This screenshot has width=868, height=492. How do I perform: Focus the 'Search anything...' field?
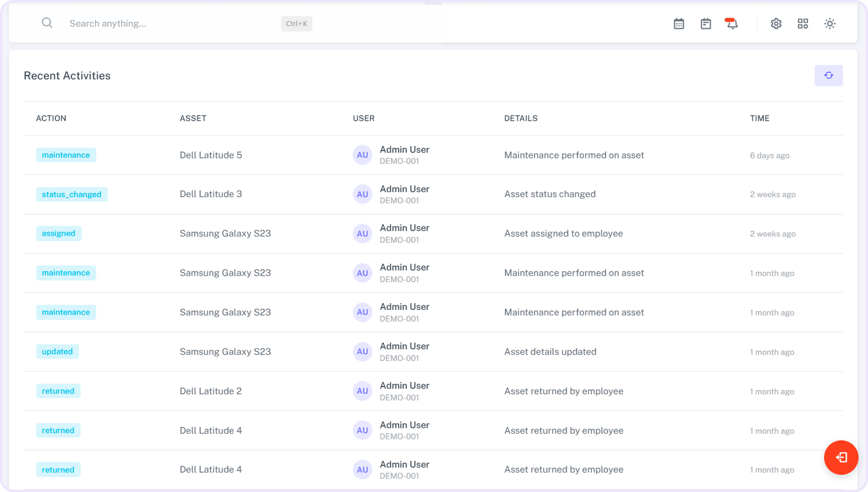tap(167, 23)
